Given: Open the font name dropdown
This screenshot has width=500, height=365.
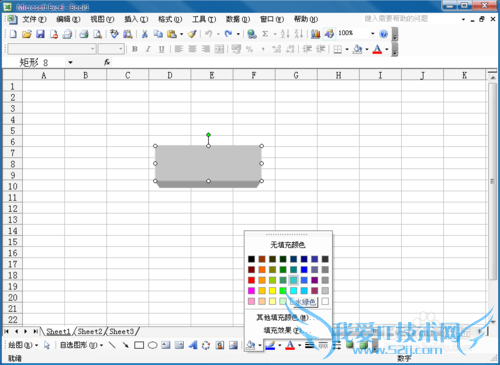Looking at the screenshot, I should pos(93,49).
